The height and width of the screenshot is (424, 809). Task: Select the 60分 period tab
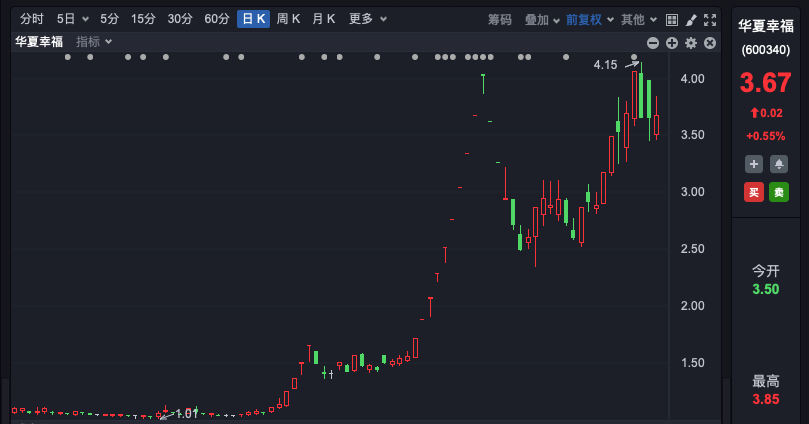click(x=216, y=19)
